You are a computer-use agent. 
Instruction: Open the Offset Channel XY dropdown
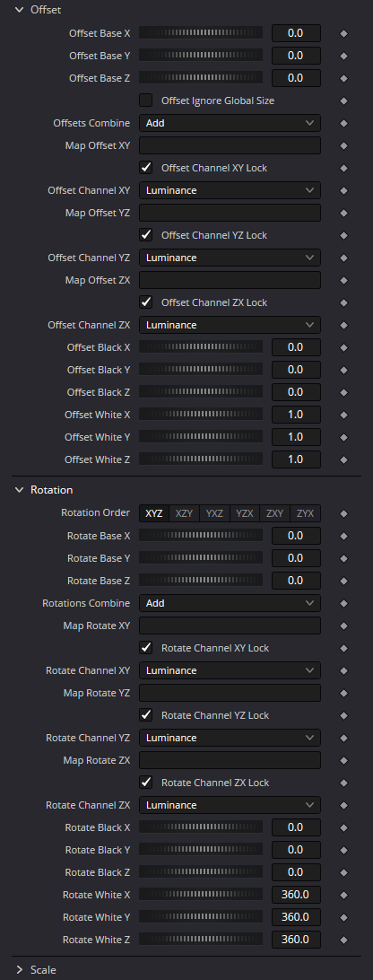(x=230, y=190)
